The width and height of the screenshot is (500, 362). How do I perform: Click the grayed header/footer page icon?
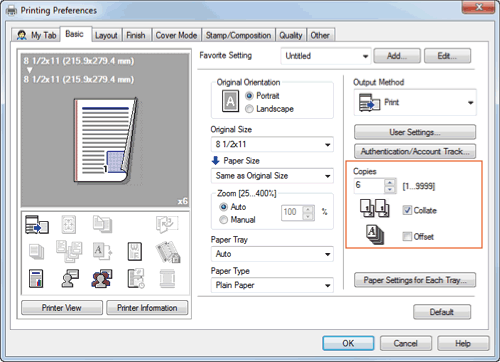click(167, 279)
